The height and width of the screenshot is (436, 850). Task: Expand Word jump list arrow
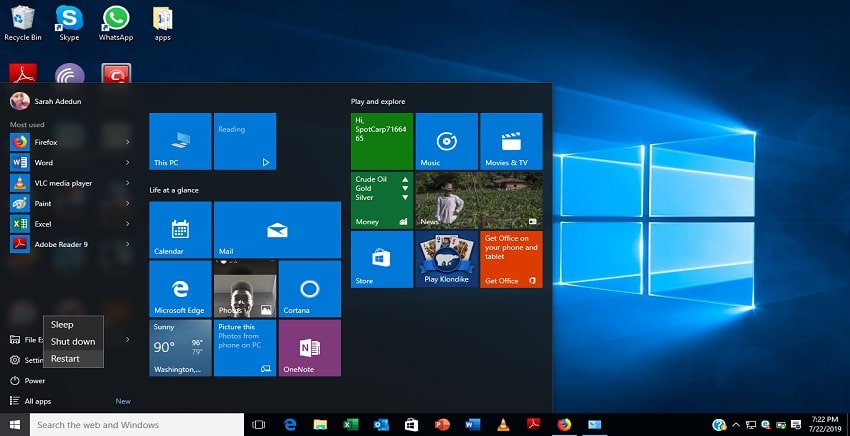pyautogui.click(x=127, y=163)
